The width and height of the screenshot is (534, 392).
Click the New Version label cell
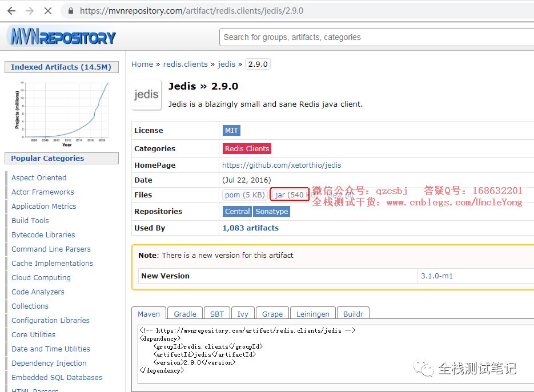pos(278,276)
